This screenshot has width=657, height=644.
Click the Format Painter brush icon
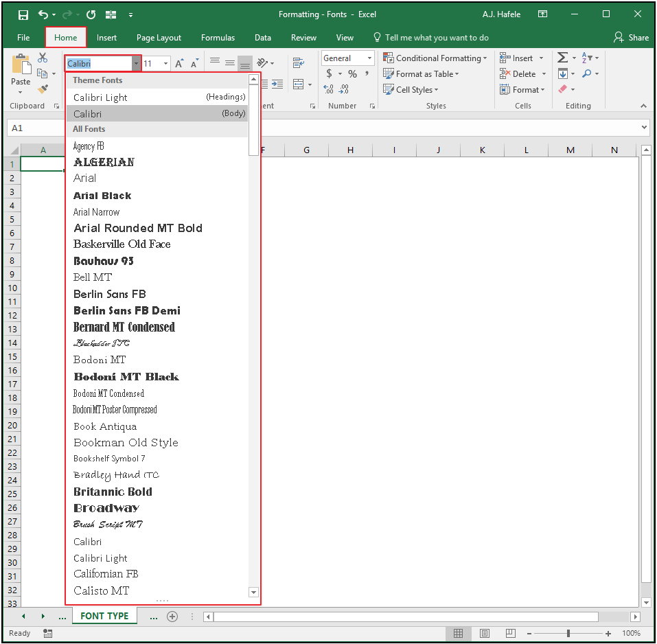[x=43, y=89]
